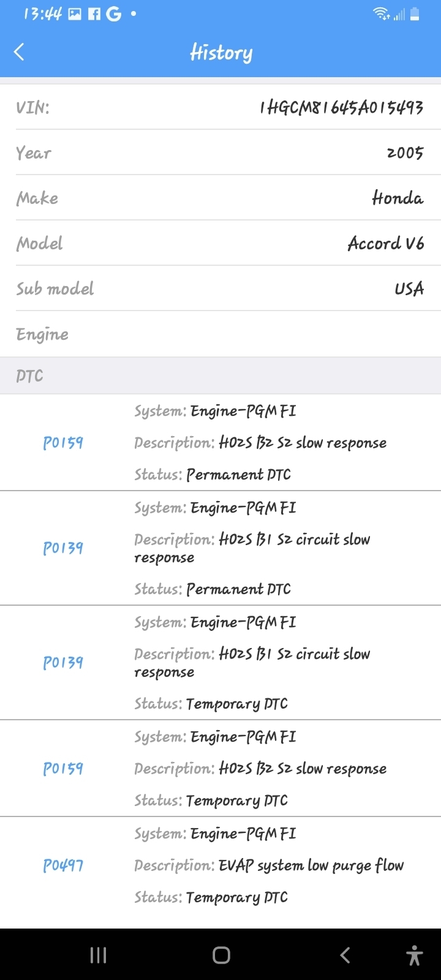Tap the Android navigation back chevron
Screen dimensions: 441x980
click(345, 954)
